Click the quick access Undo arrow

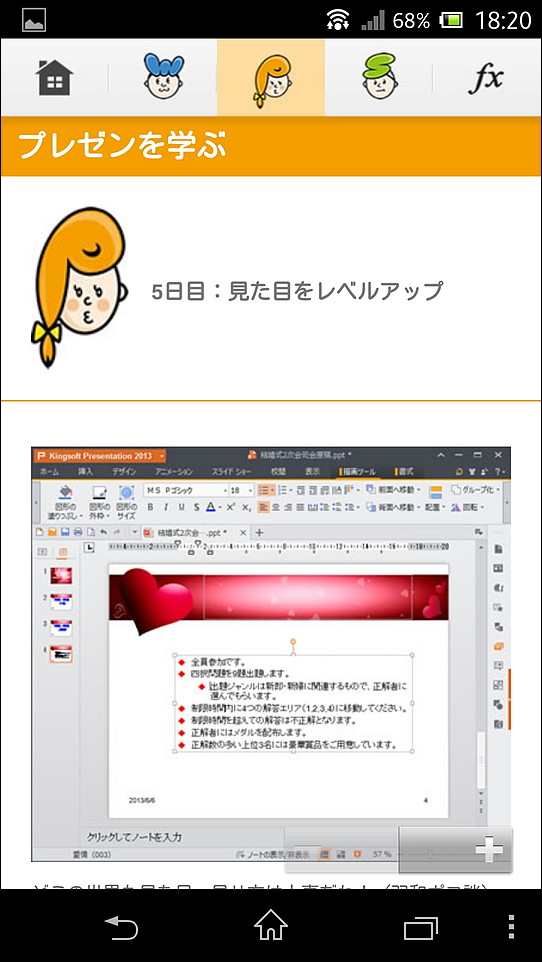(103, 533)
